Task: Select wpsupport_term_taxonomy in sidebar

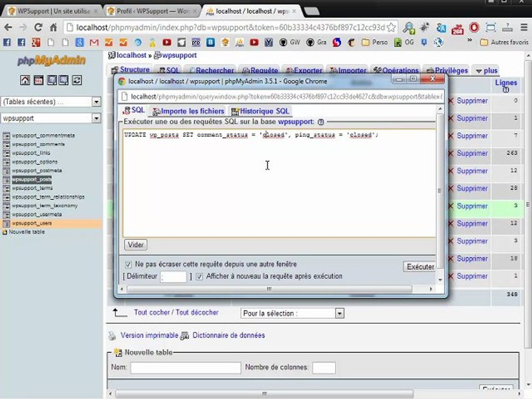Action: coord(44,206)
